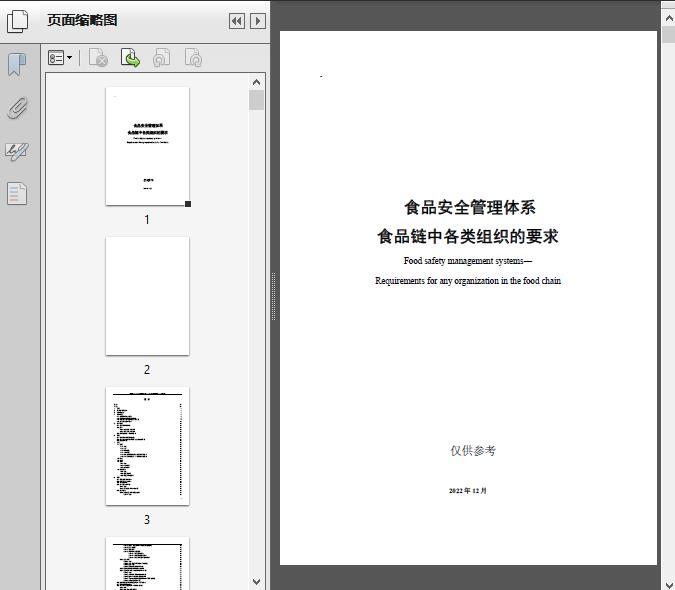Rotate pages counterclockwise icon
The image size is (675, 590).
(x=161, y=58)
